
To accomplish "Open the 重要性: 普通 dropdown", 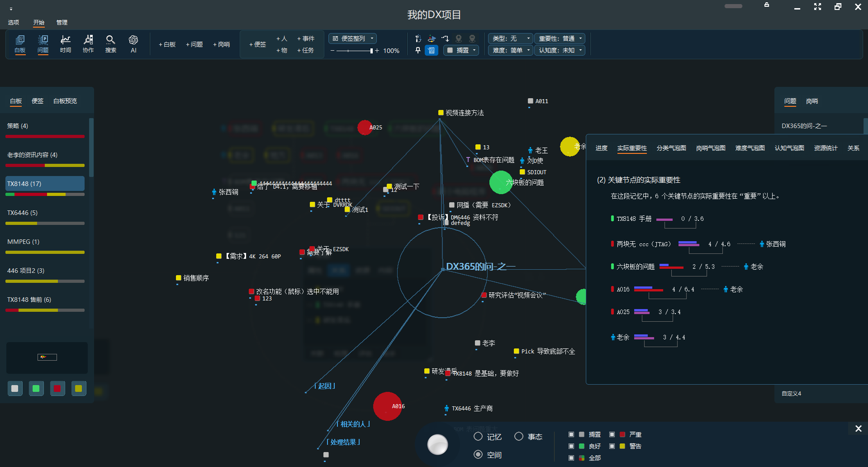I will click(x=560, y=38).
